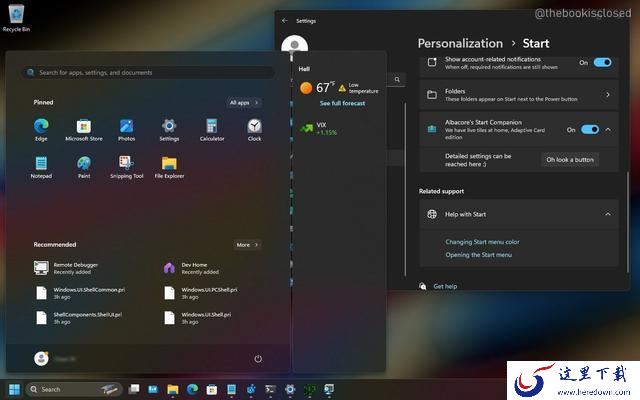Open File Explorer from taskbar

(173, 389)
